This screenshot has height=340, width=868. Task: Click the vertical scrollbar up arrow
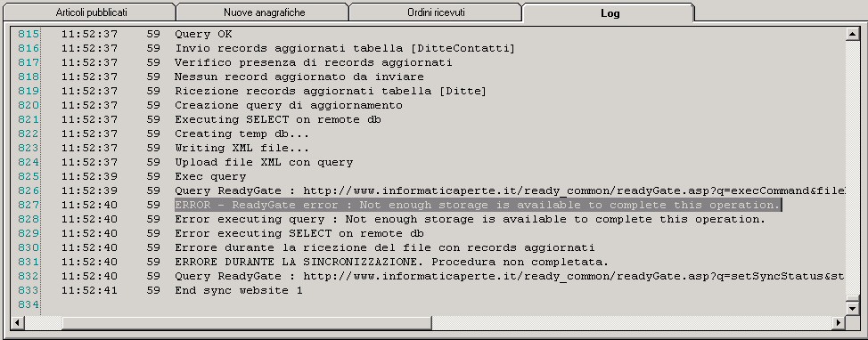coord(852,34)
